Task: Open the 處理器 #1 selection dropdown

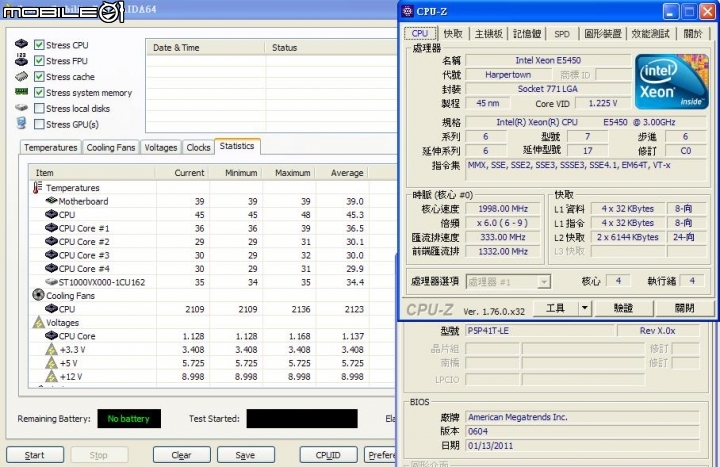Action: pos(508,281)
